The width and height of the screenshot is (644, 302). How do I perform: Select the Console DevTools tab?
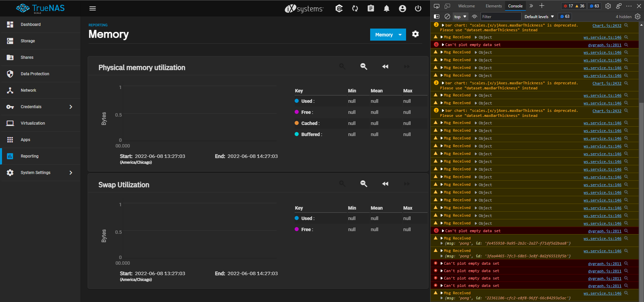click(x=515, y=6)
